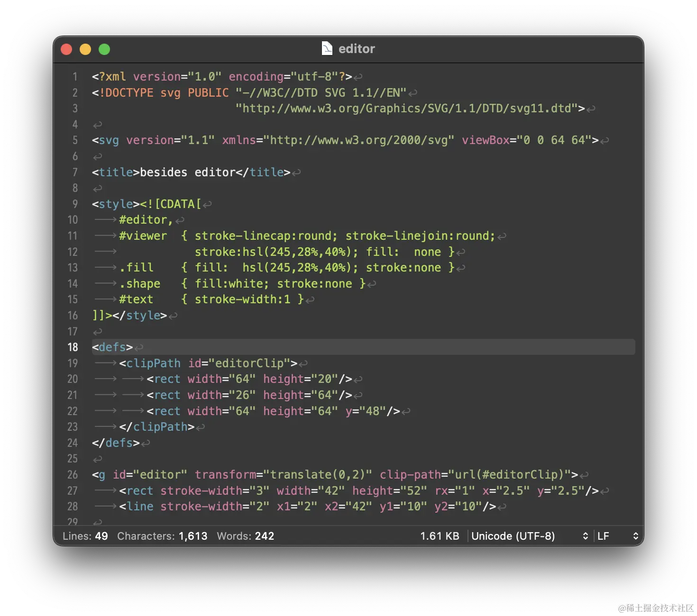Click the <style><![CDATA[ line

(152, 204)
